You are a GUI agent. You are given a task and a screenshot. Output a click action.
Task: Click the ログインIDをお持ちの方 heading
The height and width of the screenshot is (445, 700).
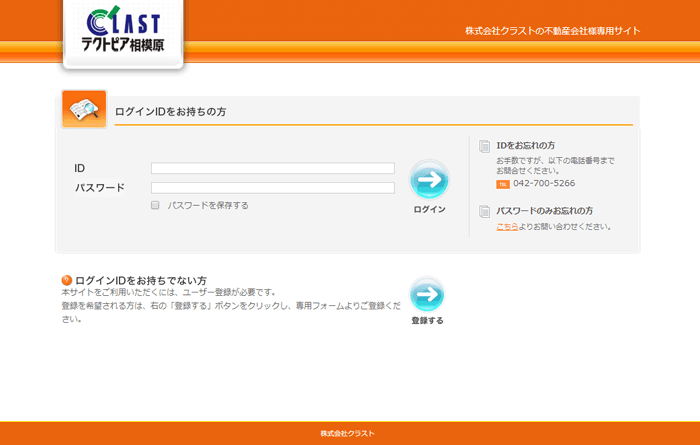point(171,112)
